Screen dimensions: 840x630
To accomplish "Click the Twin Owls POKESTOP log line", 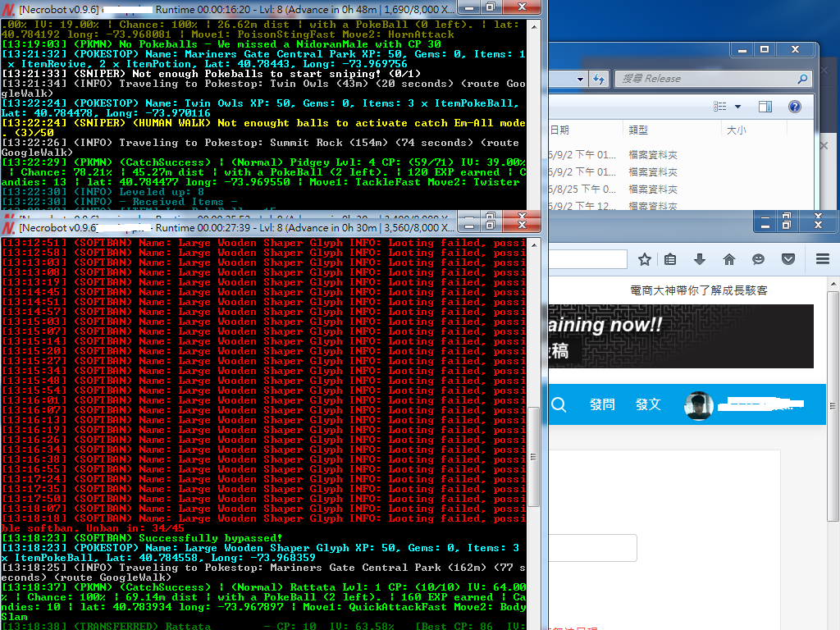I will [263, 108].
